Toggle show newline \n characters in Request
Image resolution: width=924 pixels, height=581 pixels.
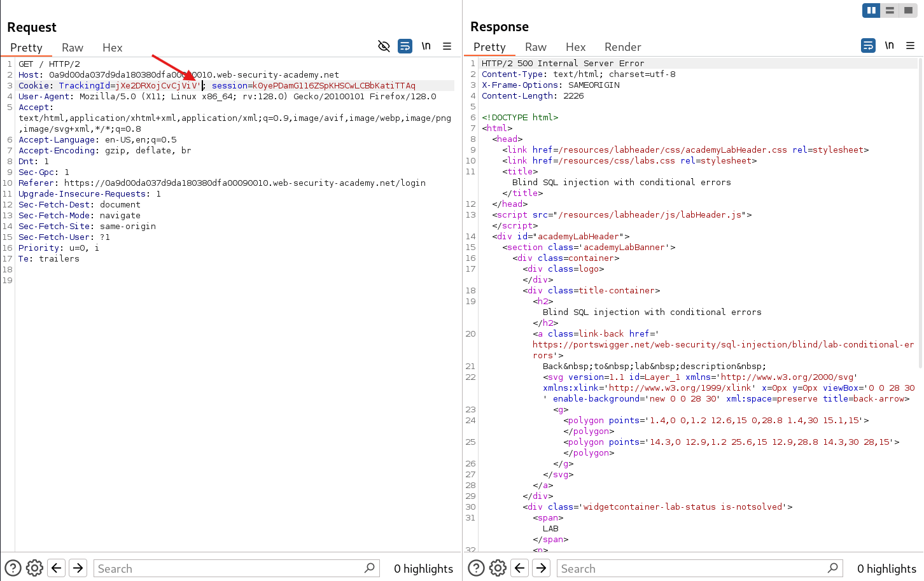pyautogui.click(x=426, y=46)
